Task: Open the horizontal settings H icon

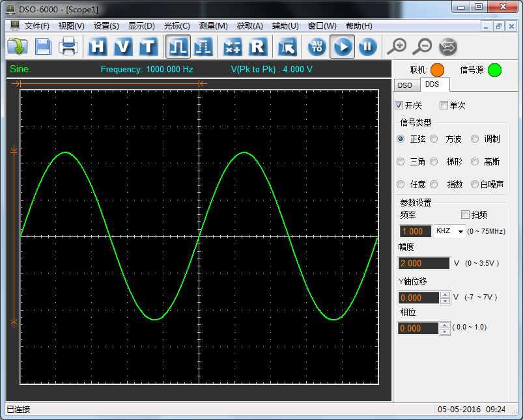Action: (98, 46)
